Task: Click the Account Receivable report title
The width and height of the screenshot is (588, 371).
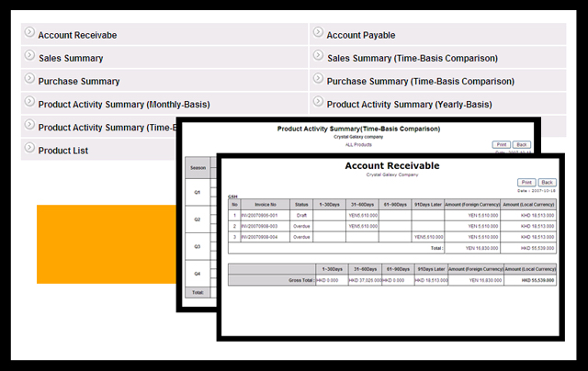Action: tap(392, 165)
